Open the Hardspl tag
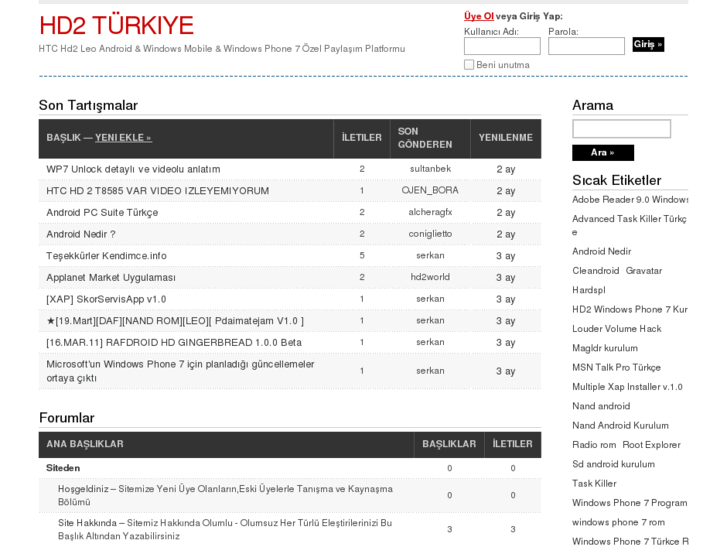This screenshot has height=545, width=727. point(589,290)
